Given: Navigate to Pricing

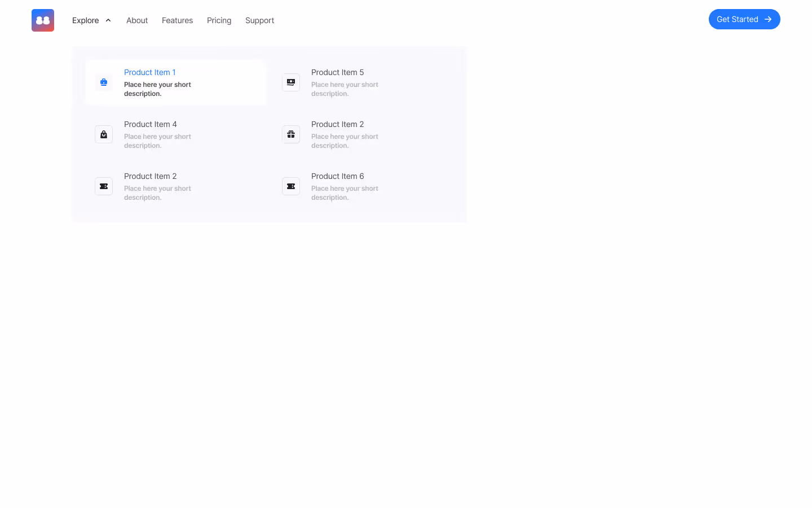Looking at the screenshot, I should tap(219, 20).
